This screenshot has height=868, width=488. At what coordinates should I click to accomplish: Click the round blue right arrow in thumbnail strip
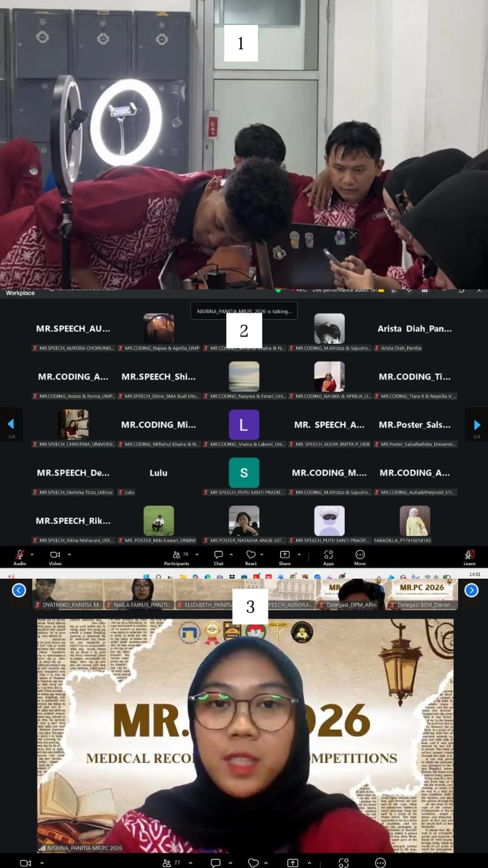pyautogui.click(x=471, y=590)
